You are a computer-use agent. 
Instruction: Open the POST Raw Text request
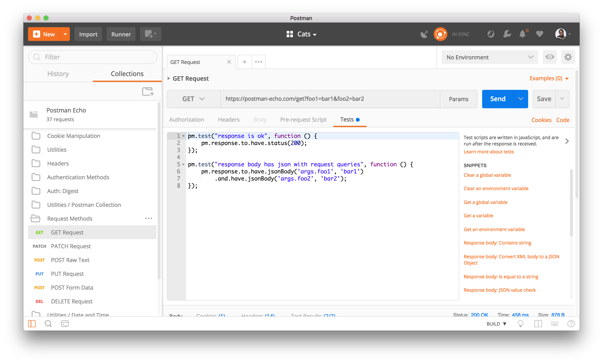click(x=92, y=260)
